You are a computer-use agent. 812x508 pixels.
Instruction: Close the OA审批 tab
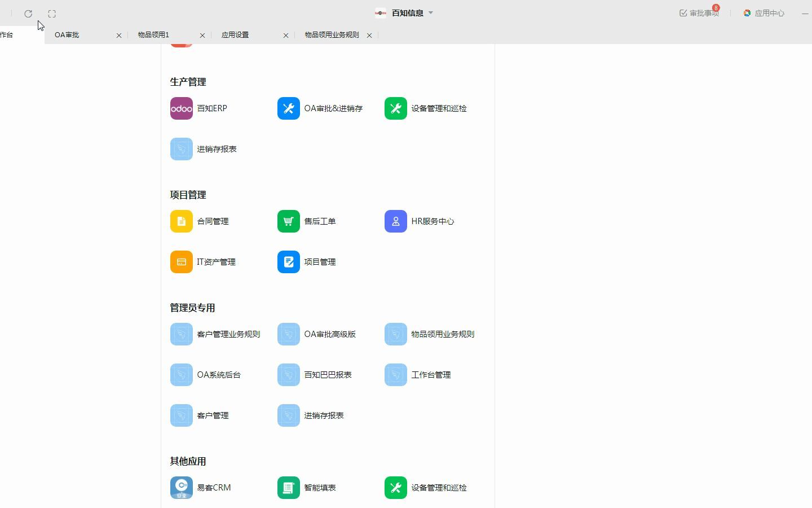119,36
